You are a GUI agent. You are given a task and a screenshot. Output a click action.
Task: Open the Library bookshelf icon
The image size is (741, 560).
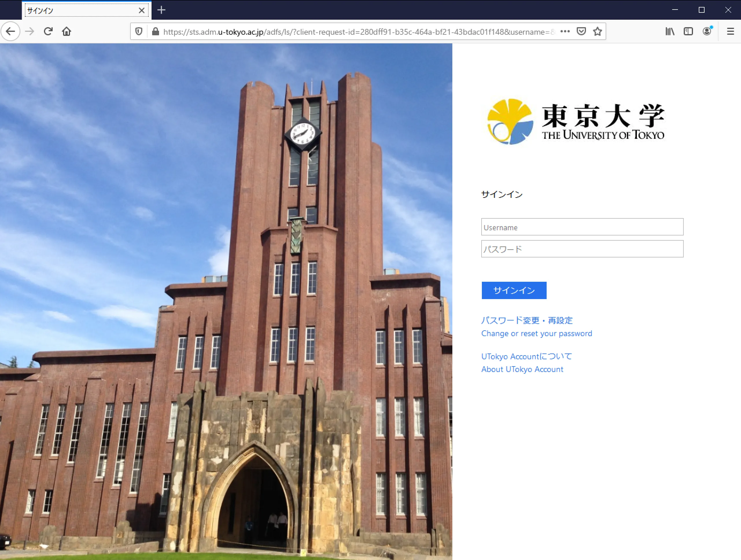point(670,32)
